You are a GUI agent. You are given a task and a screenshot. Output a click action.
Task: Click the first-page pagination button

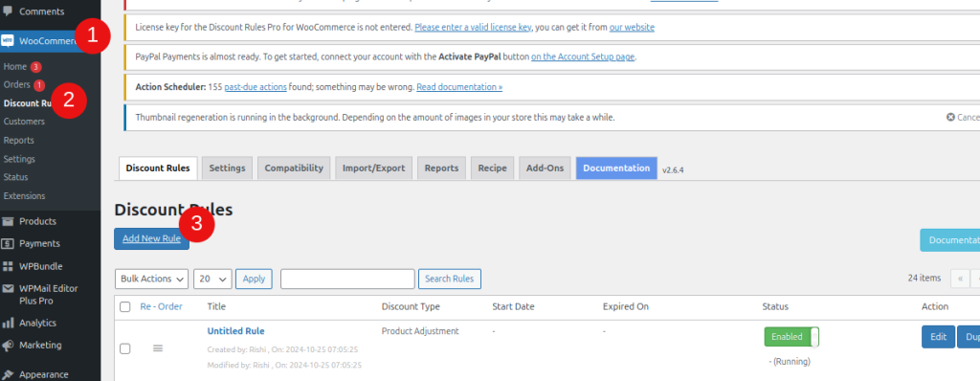tap(960, 279)
